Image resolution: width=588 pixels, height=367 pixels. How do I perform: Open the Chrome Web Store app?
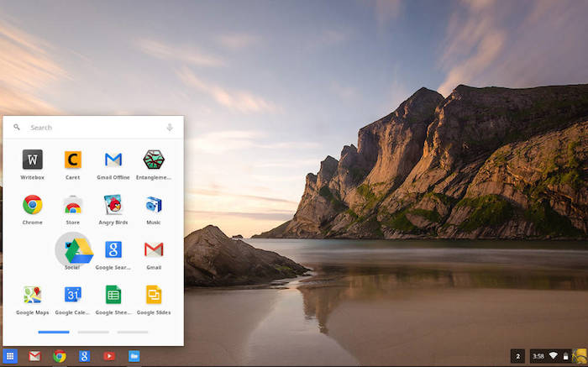click(x=73, y=204)
